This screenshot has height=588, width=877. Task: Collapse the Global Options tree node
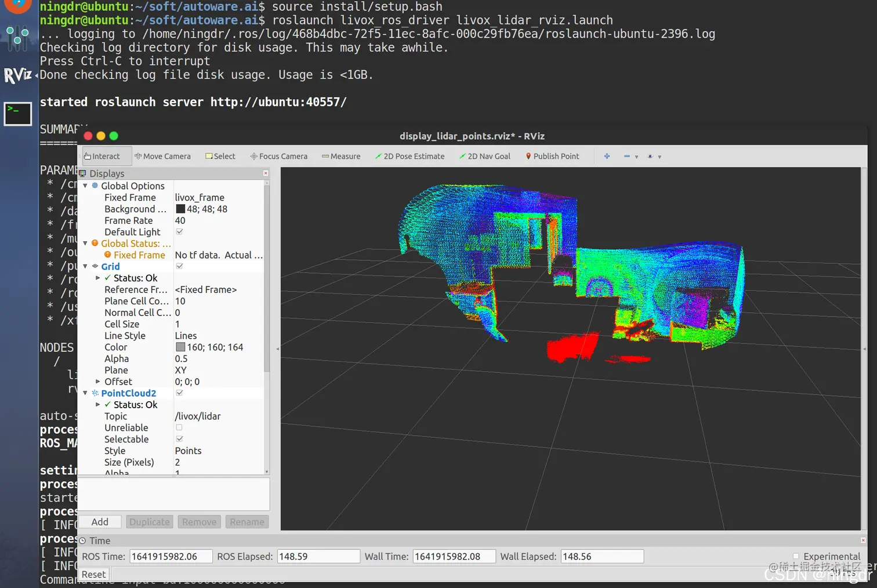[85, 186]
